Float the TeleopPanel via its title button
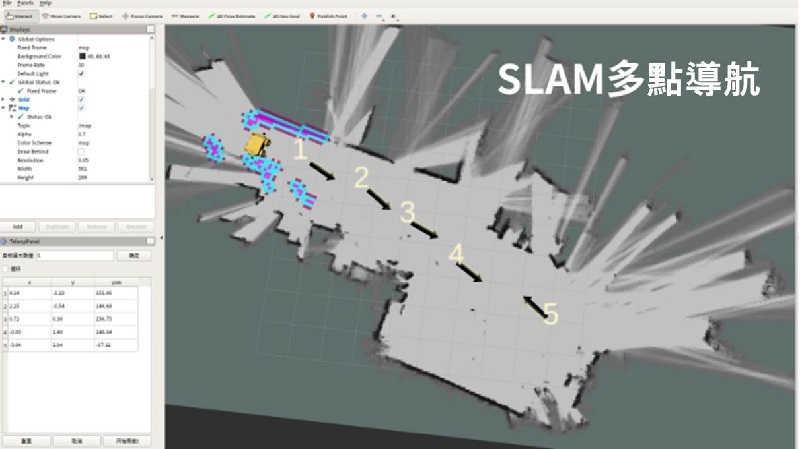 151,241
